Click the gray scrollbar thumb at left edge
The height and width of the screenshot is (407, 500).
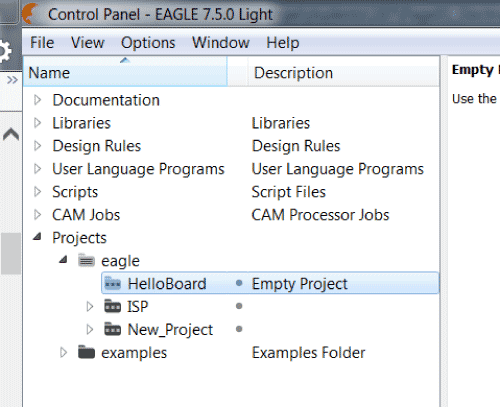tap(11, 253)
